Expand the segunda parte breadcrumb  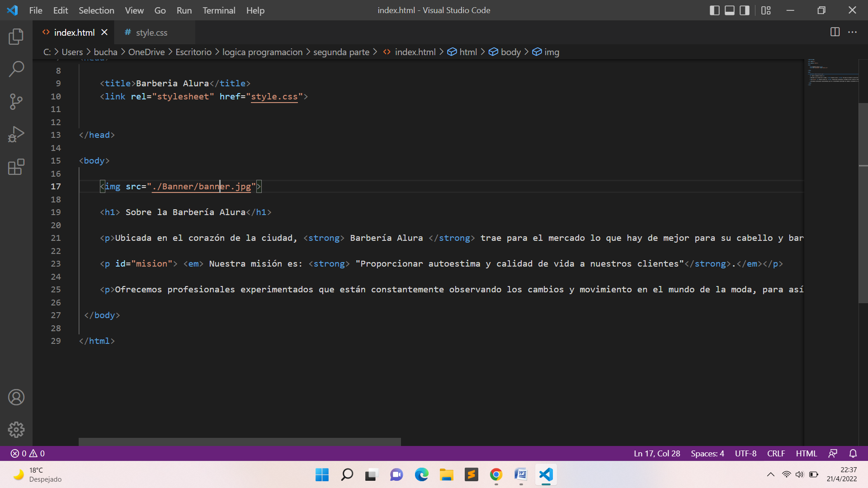(x=341, y=52)
